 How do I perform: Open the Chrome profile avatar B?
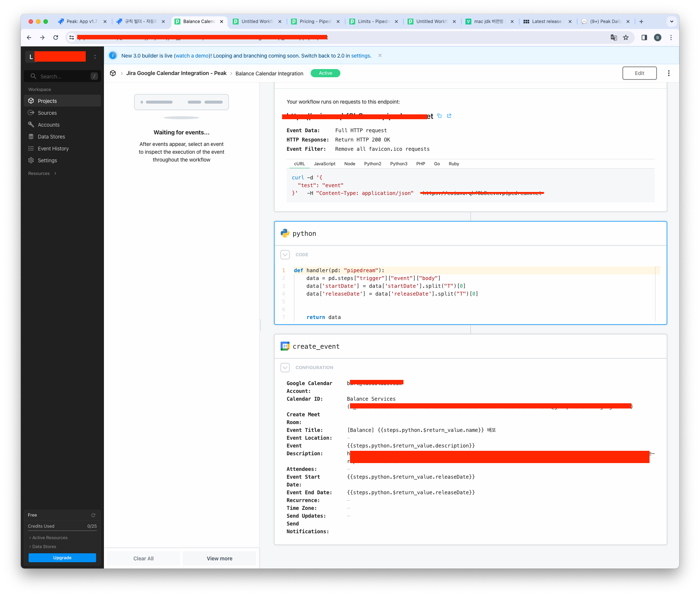click(x=658, y=38)
